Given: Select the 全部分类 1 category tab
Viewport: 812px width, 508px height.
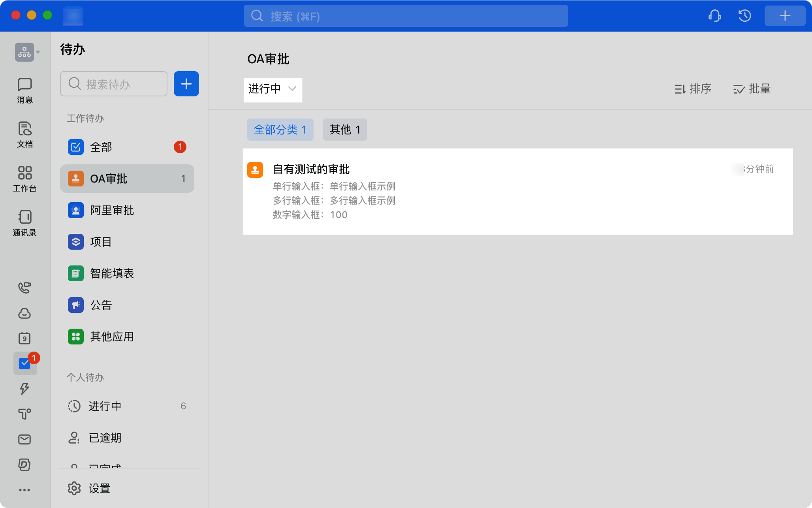Looking at the screenshot, I should (x=280, y=130).
